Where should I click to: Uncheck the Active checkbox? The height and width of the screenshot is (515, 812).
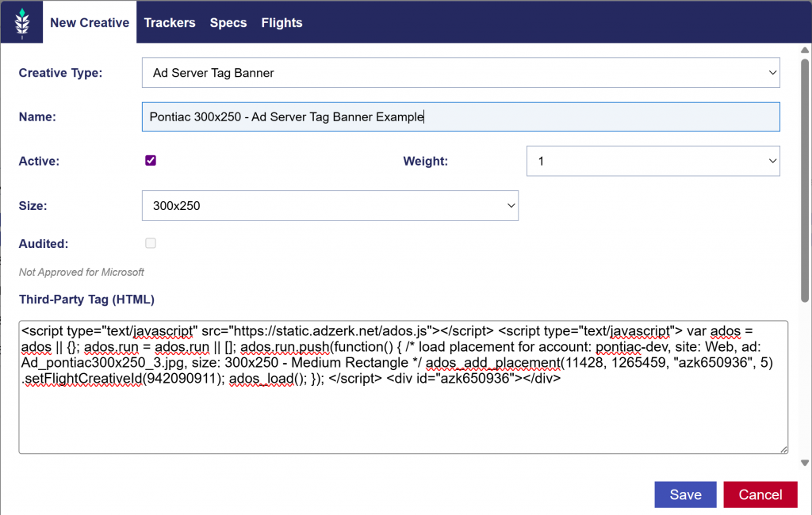tap(151, 160)
